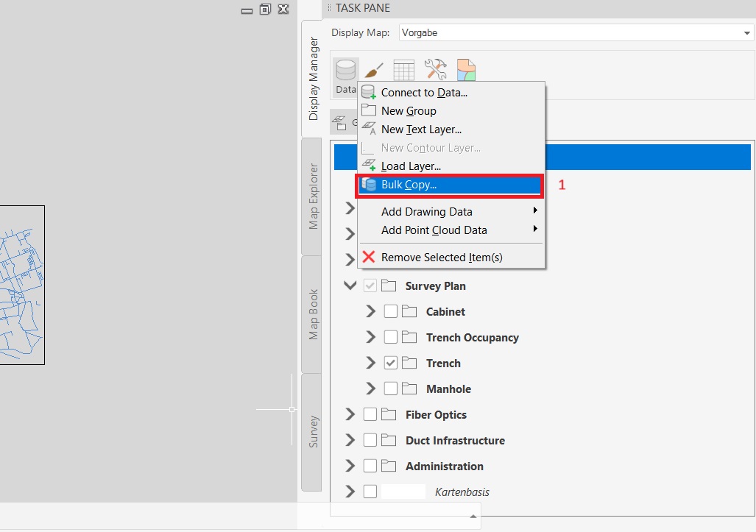Click the Maps colored sheet icon
Screen dimensions: 756x532
coord(466,71)
